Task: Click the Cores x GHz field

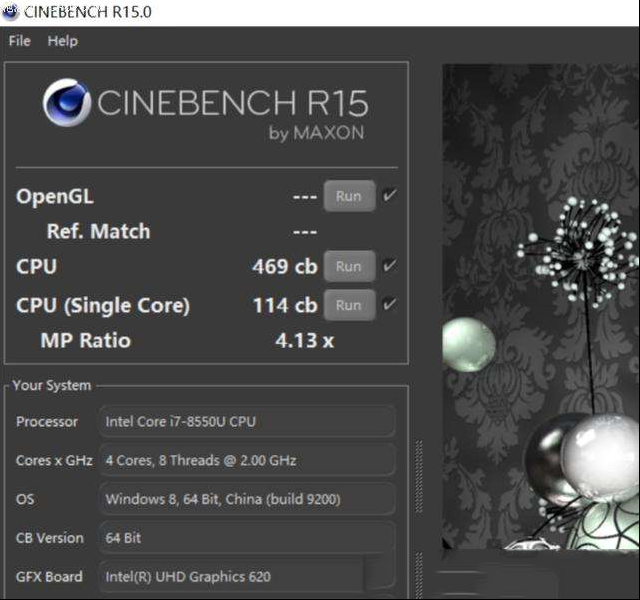Action: point(247,460)
